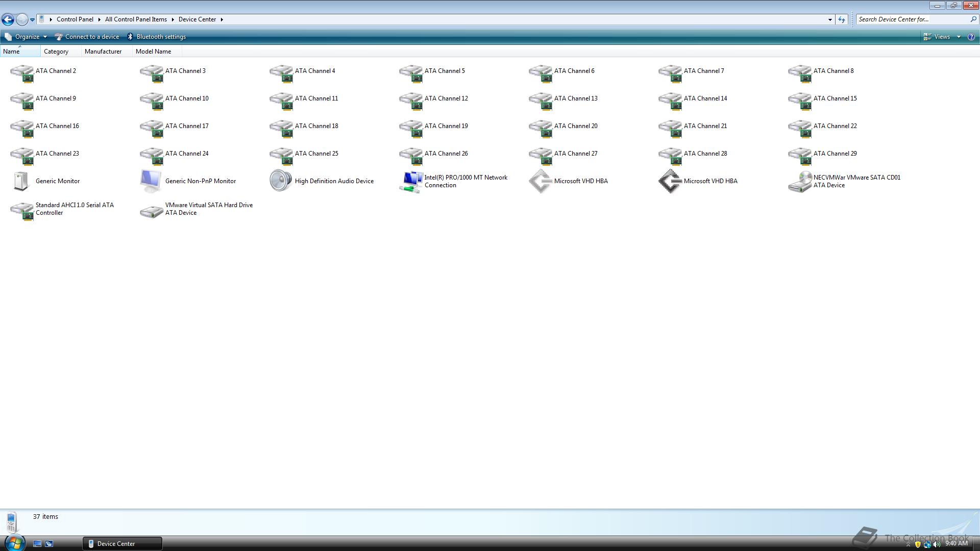Select the ATA Channel 19 label

coord(446,126)
